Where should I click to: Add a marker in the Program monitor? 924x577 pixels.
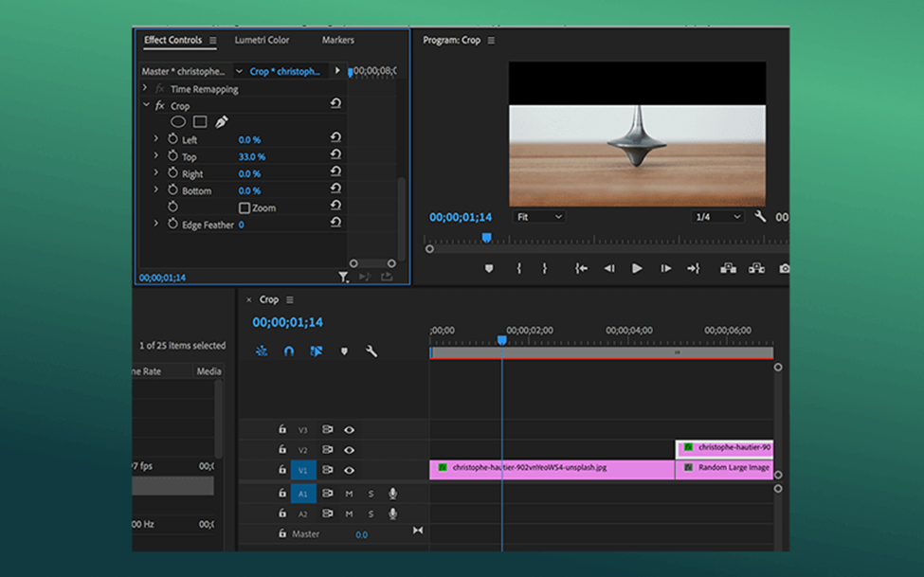click(488, 268)
